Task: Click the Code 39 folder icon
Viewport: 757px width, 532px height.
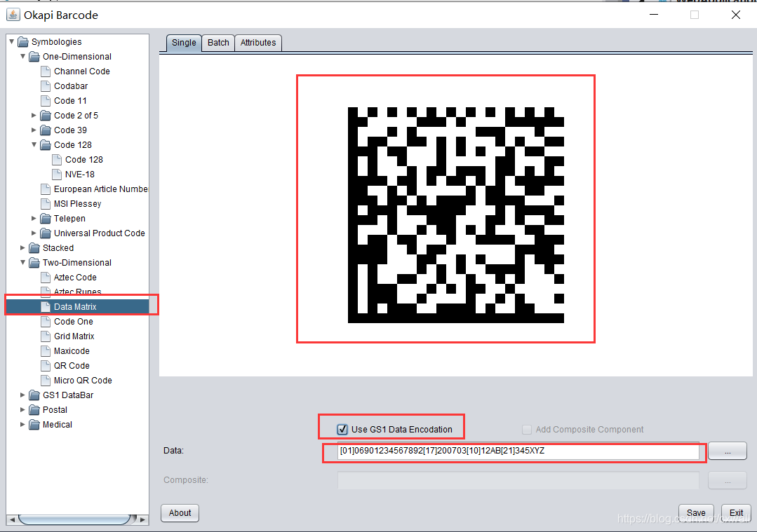Action: click(46, 130)
